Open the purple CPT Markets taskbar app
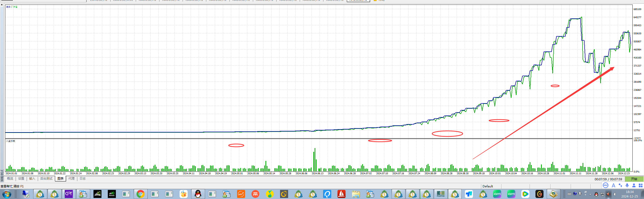The image size is (644, 199). point(69,194)
